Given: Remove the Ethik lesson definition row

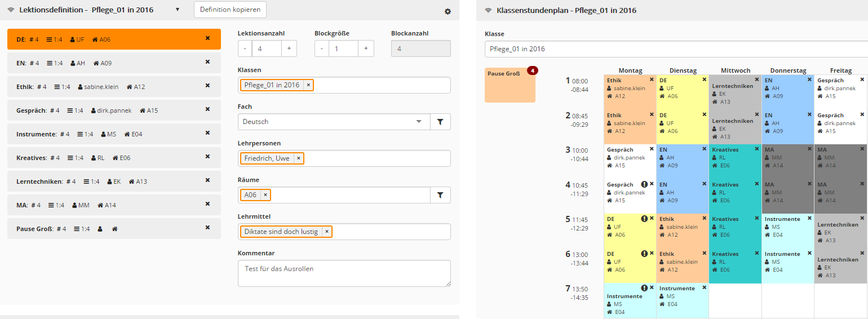Looking at the screenshot, I should 207,86.
